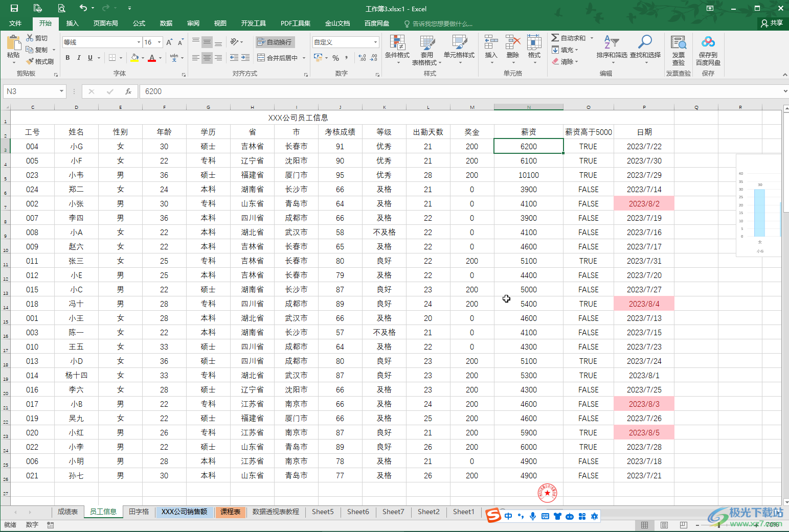Screen dimensions: 789x532
Task: Click the chart thumbnail at right edge
Action: point(759,205)
